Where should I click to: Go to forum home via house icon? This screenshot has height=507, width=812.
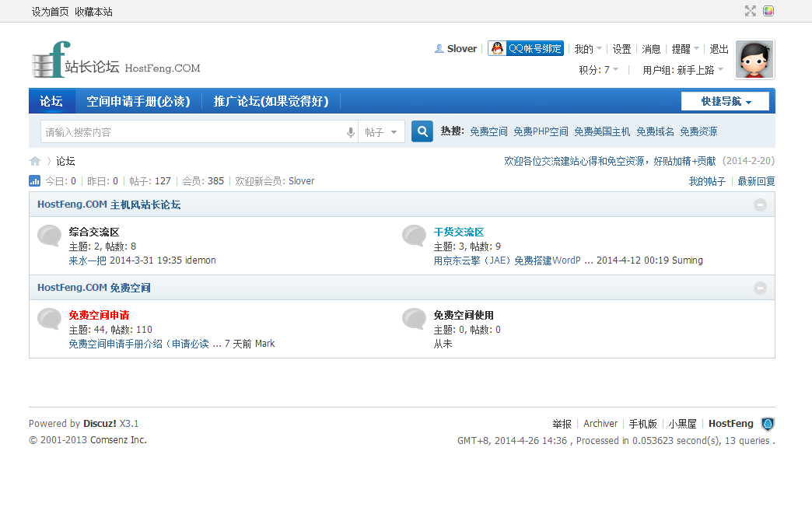(35, 161)
